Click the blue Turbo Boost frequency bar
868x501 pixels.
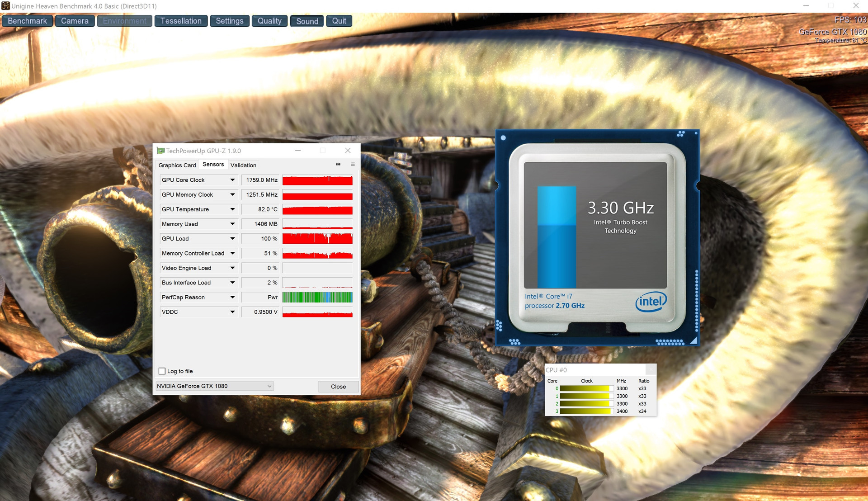(557, 236)
